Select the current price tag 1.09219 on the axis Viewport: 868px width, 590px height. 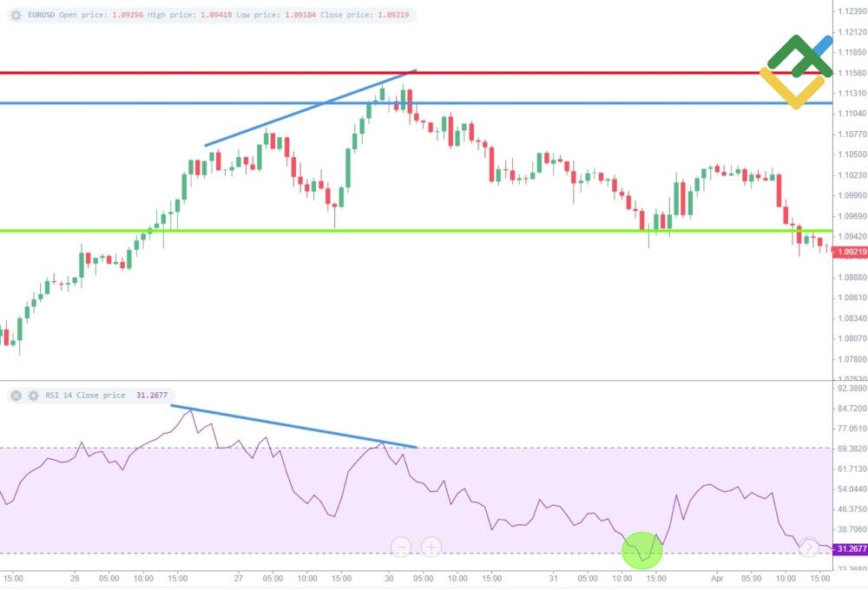pos(849,252)
